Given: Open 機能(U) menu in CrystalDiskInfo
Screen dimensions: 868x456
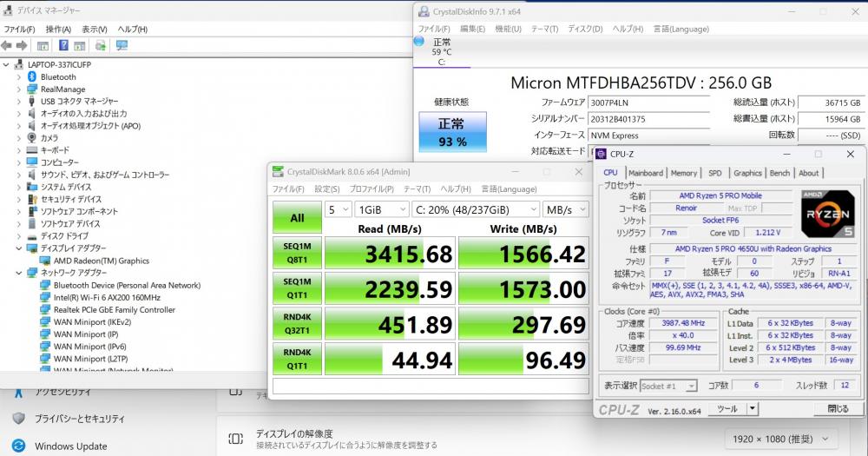Looking at the screenshot, I should [508, 29].
